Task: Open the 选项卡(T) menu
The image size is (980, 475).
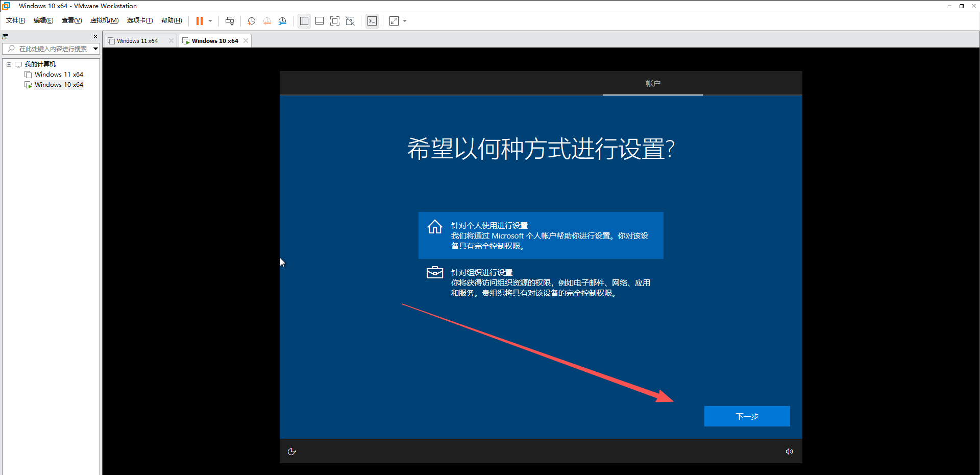Action: click(x=140, y=20)
